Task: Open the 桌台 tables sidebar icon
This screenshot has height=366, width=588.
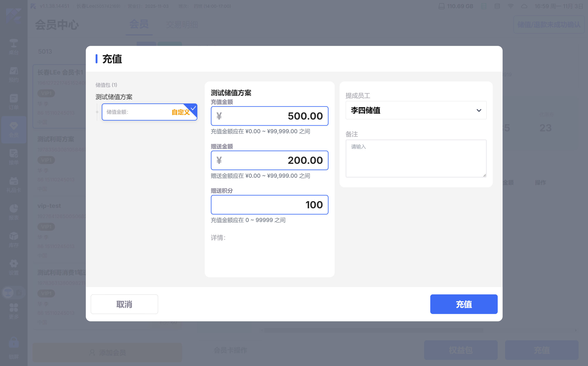Action: pos(13,47)
